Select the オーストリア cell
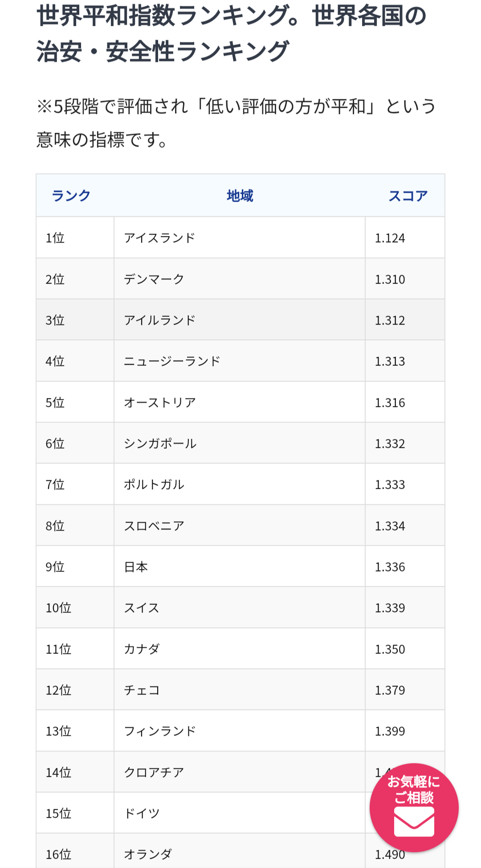Viewport: 481px width, 868px height. coord(159,402)
